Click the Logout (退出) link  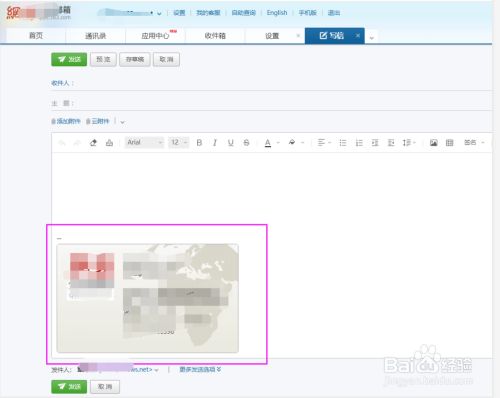[x=334, y=13]
